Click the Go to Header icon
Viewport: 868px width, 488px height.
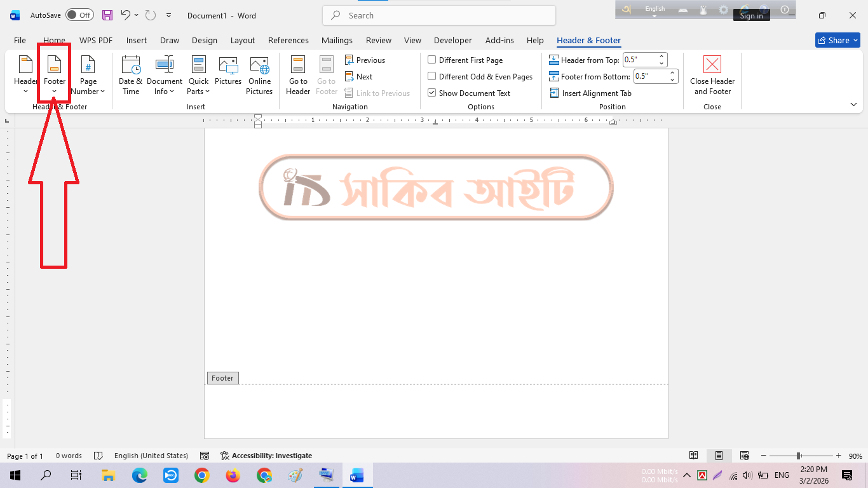point(298,66)
